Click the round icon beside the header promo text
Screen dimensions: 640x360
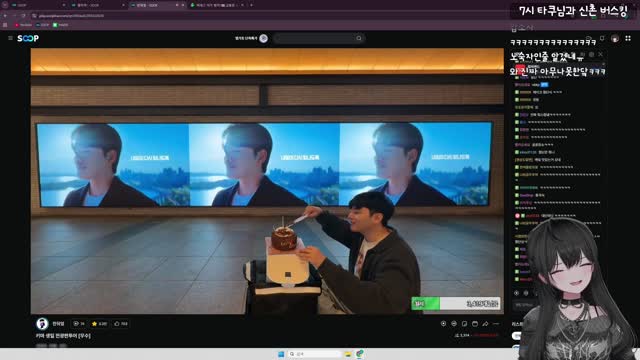[264, 38]
